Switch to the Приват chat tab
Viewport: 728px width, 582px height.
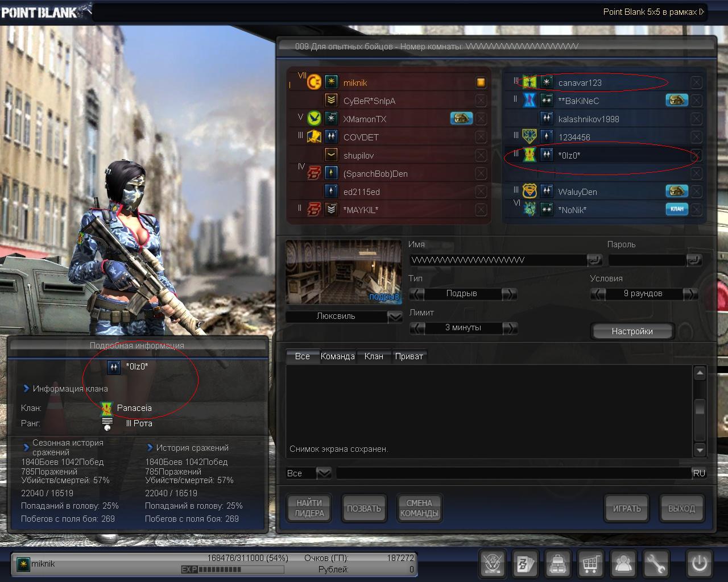pyautogui.click(x=408, y=356)
